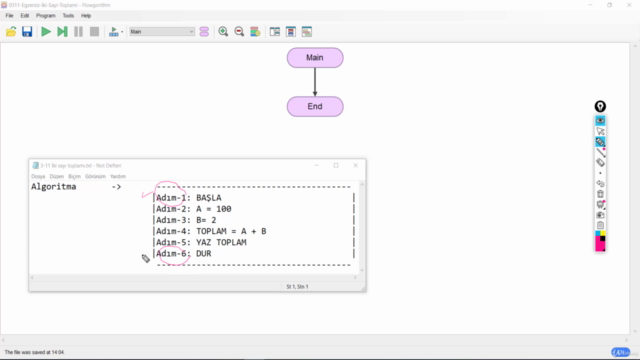Viewport: 640px width, 360px height.
Task: Open the Düzen menu in Notepad
Action: [x=57, y=176]
